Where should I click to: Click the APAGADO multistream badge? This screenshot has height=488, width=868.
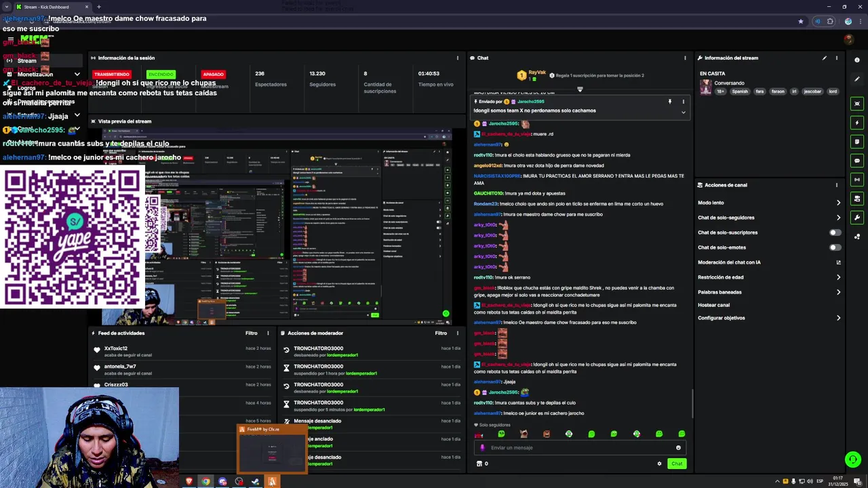click(213, 74)
